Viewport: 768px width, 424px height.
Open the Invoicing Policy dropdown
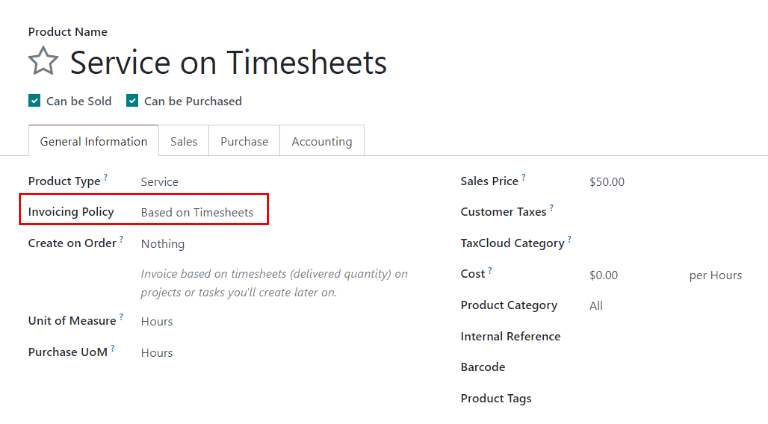197,212
